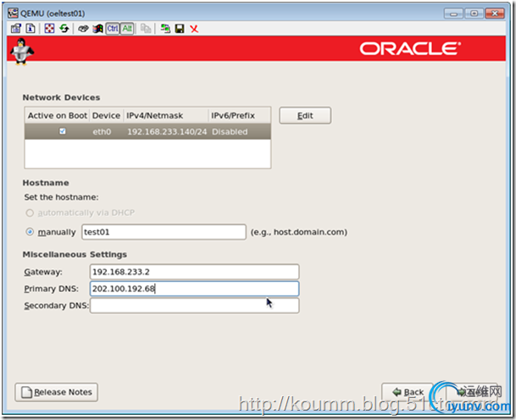Switch to full screen mode icon
Screen dimensions: 516x420
pyautogui.click(x=49, y=29)
